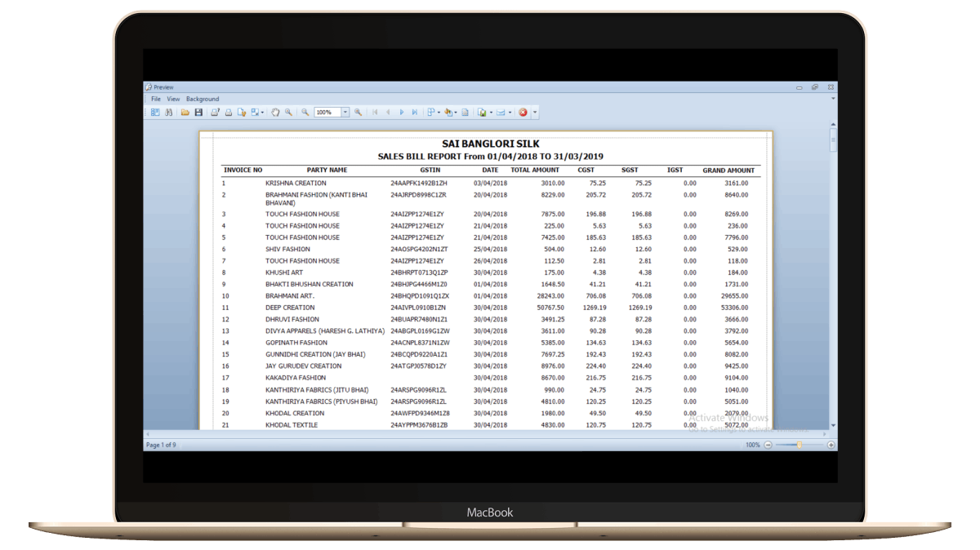Click the zoom slider handle in status bar
Image resolution: width=980 pixels, height=550 pixels.
[x=799, y=445]
